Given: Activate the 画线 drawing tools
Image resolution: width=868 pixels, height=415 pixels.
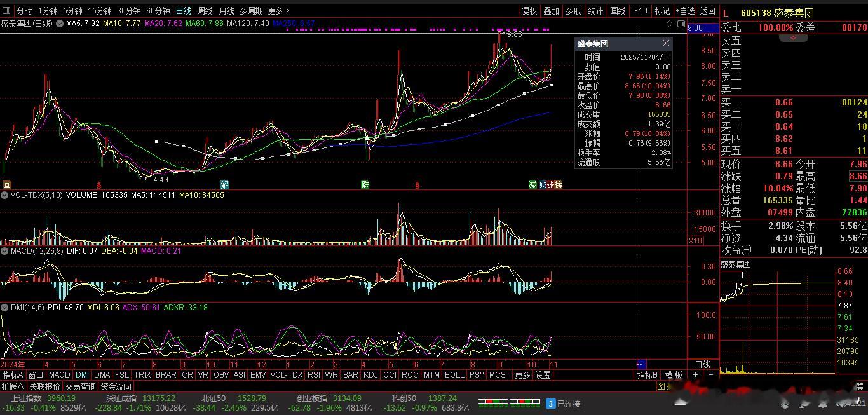Looking at the screenshot, I should pos(618,11).
